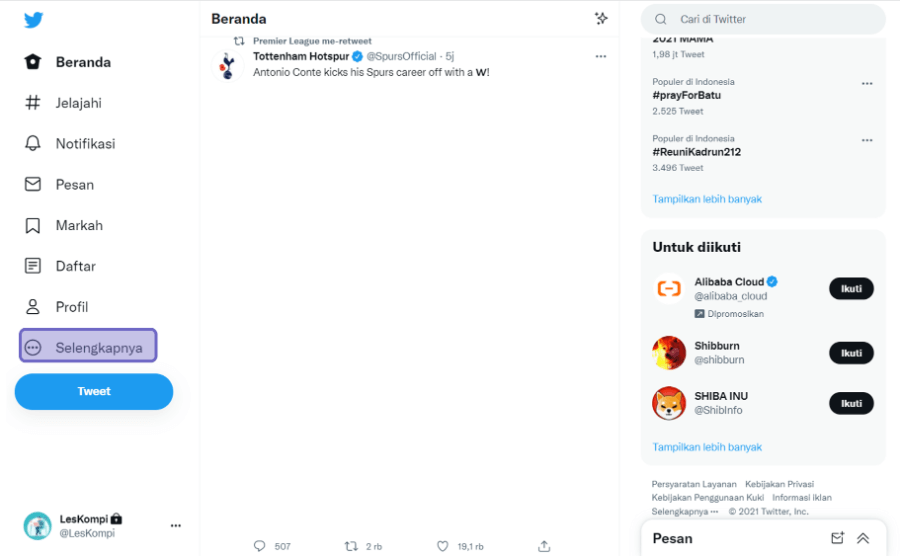Viewport: 900px width, 556px height.
Task: Compose a new message in Pesan drawer
Action: [837, 538]
